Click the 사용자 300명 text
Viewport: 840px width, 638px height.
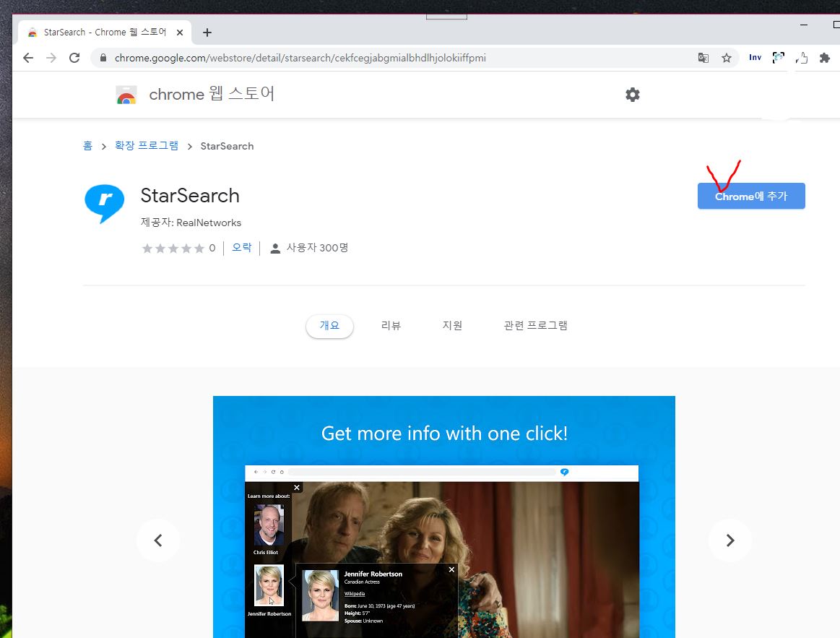[x=317, y=248]
